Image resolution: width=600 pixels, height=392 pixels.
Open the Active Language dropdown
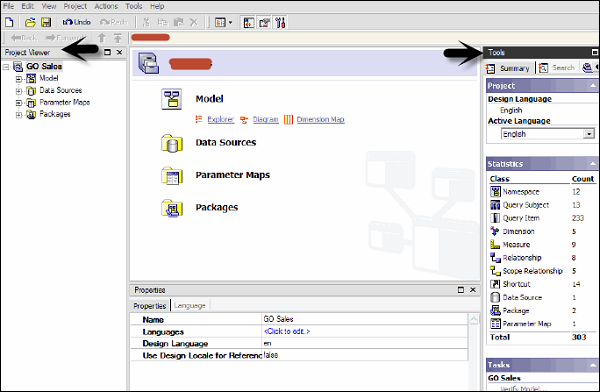click(589, 134)
